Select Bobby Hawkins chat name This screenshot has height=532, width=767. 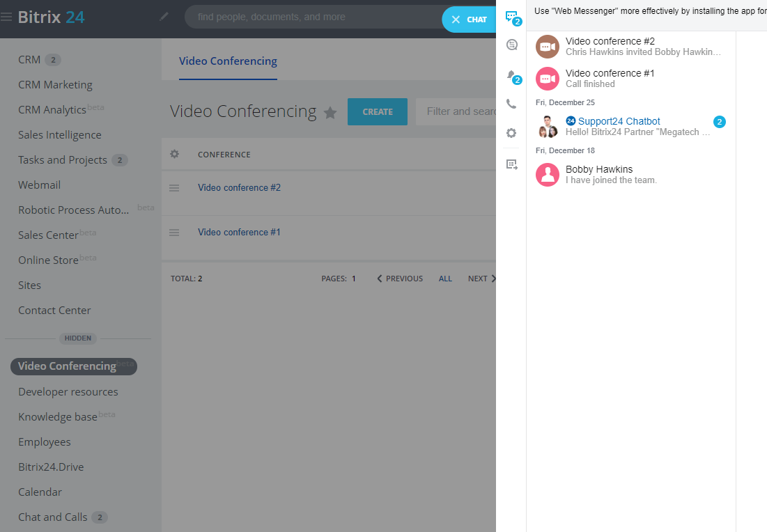pos(599,169)
